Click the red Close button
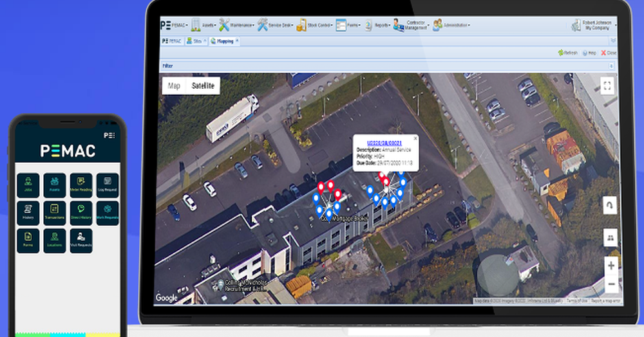This screenshot has height=337, width=644. click(x=609, y=53)
